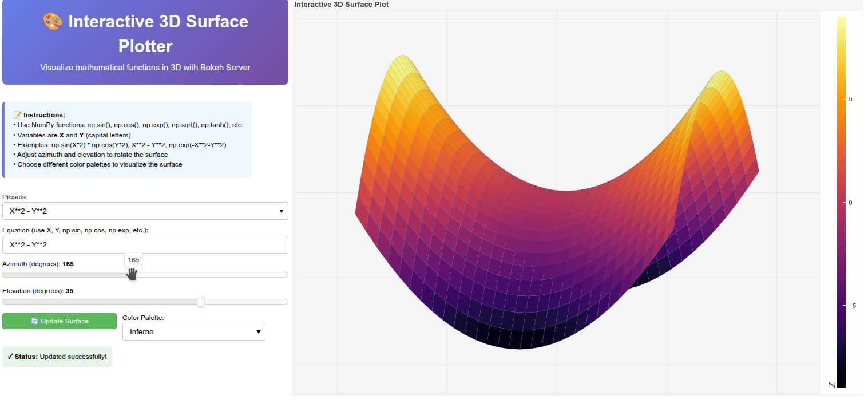The height and width of the screenshot is (411, 868).
Task: Click the −5 tick label on the color bar
Action: 851,306
